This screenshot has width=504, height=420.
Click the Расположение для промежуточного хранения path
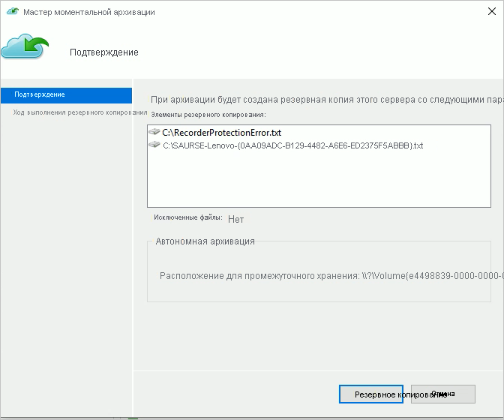331,276
